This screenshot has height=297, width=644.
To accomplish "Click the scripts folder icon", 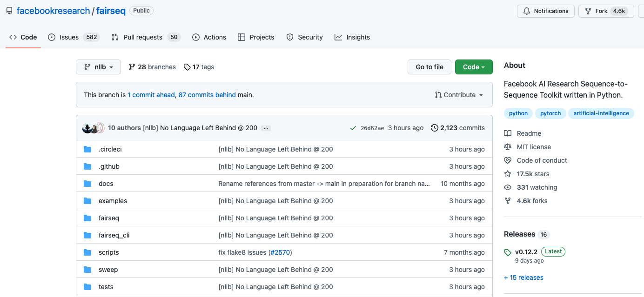I will point(87,252).
